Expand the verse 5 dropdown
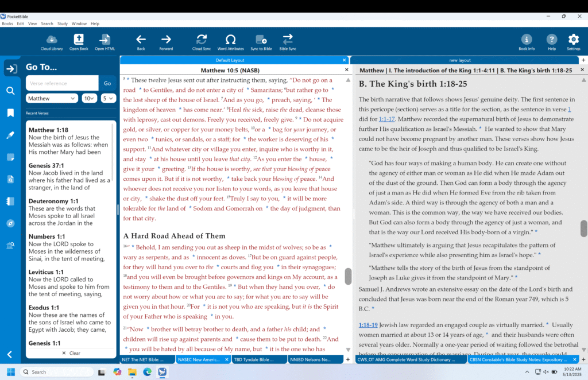The height and width of the screenshot is (380, 588). [x=109, y=98]
